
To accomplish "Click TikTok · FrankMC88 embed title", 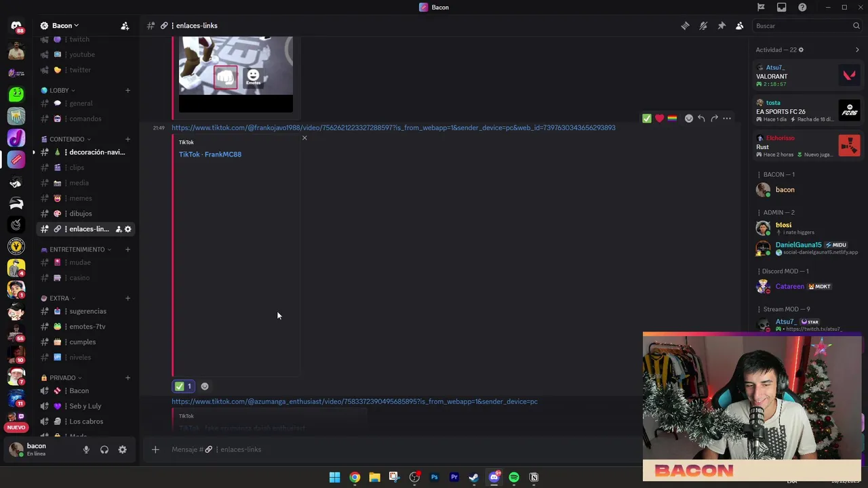I will (x=210, y=155).
